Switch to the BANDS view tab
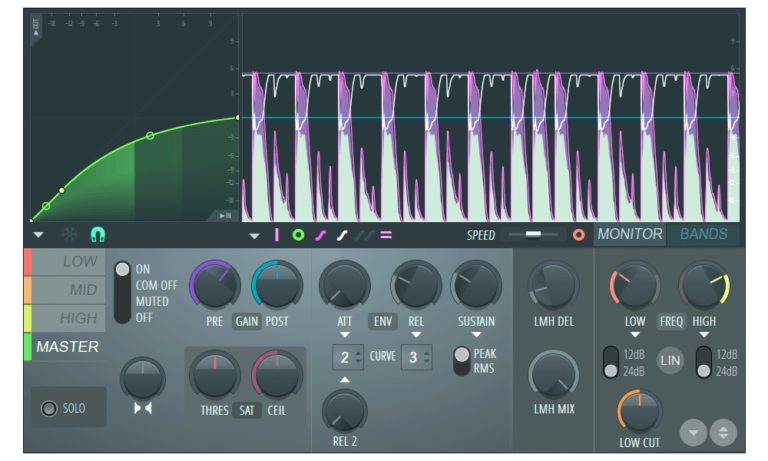This screenshot has height=461, width=768. (704, 234)
